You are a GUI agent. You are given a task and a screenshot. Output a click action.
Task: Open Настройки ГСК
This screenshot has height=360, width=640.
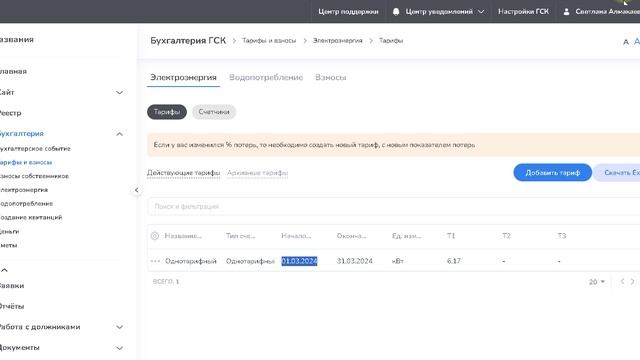pyautogui.click(x=523, y=12)
